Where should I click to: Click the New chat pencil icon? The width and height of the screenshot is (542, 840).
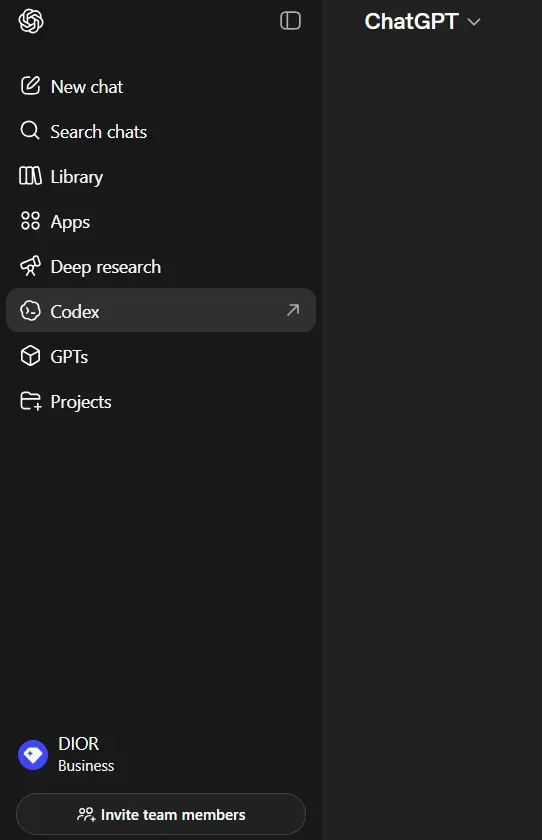[30, 86]
